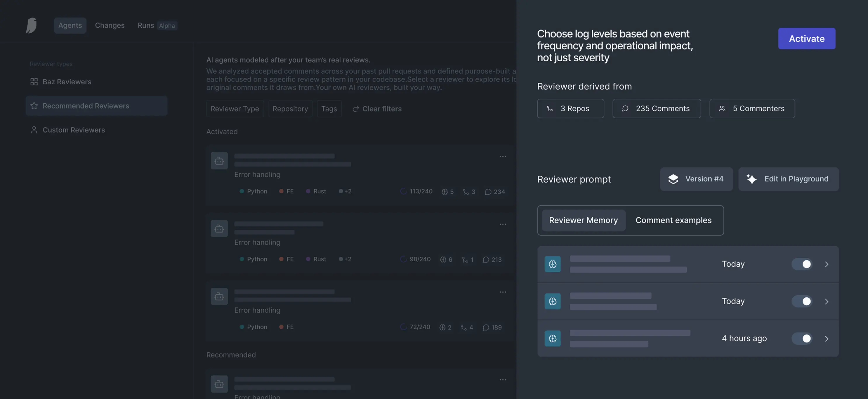Toggle off the first Today memory switch

[x=802, y=264]
